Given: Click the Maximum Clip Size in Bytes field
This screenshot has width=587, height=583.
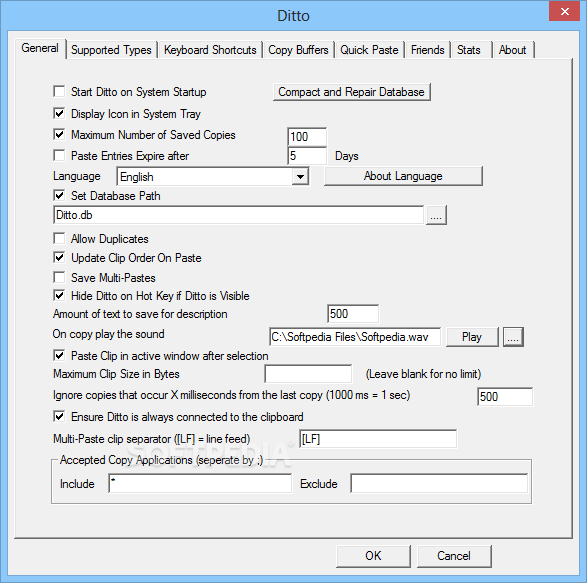Looking at the screenshot, I should (x=308, y=374).
